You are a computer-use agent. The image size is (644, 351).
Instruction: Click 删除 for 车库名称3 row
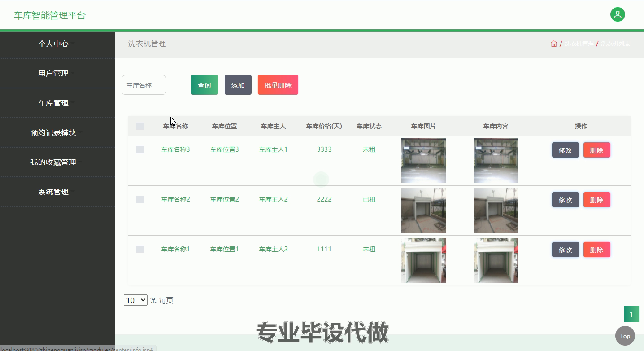coord(597,150)
